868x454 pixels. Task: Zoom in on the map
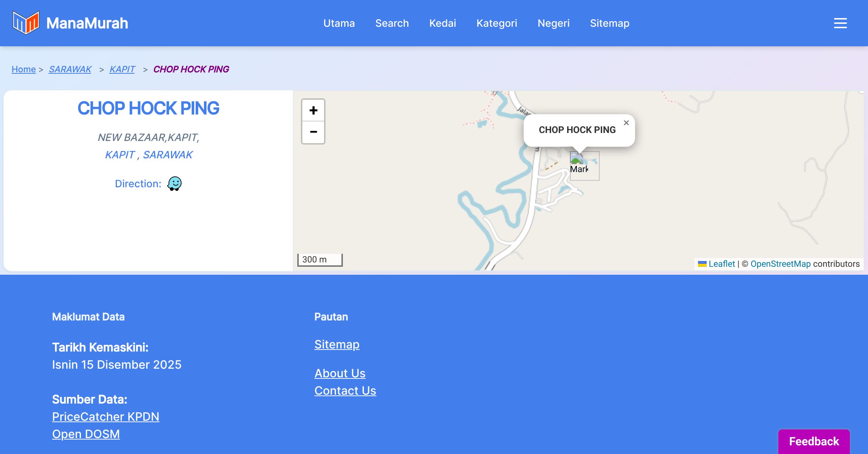313,110
